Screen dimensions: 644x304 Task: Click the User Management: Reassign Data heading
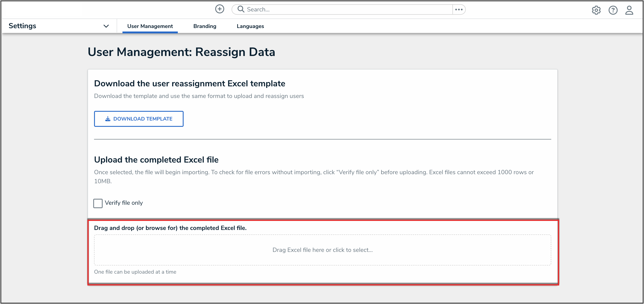tap(181, 52)
